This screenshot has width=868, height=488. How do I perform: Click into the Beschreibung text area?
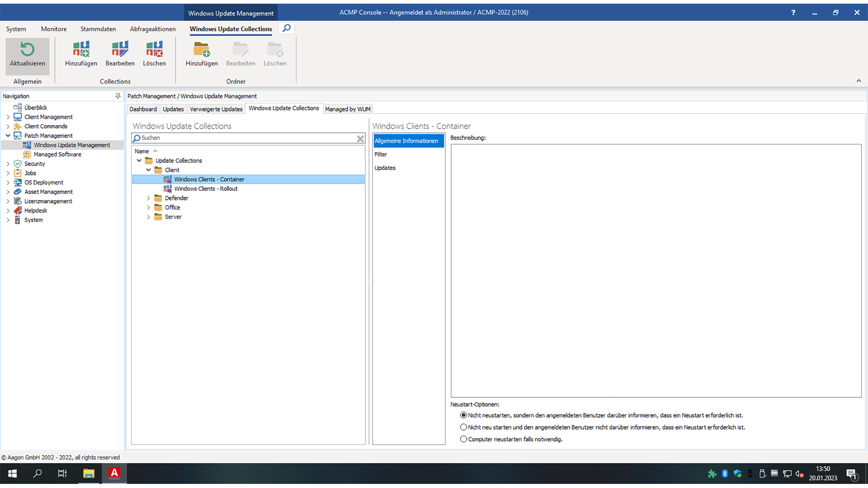(656, 271)
